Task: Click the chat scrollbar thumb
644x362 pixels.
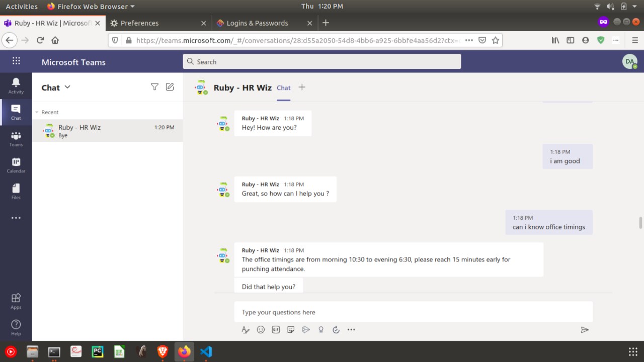Action: pyautogui.click(x=640, y=223)
